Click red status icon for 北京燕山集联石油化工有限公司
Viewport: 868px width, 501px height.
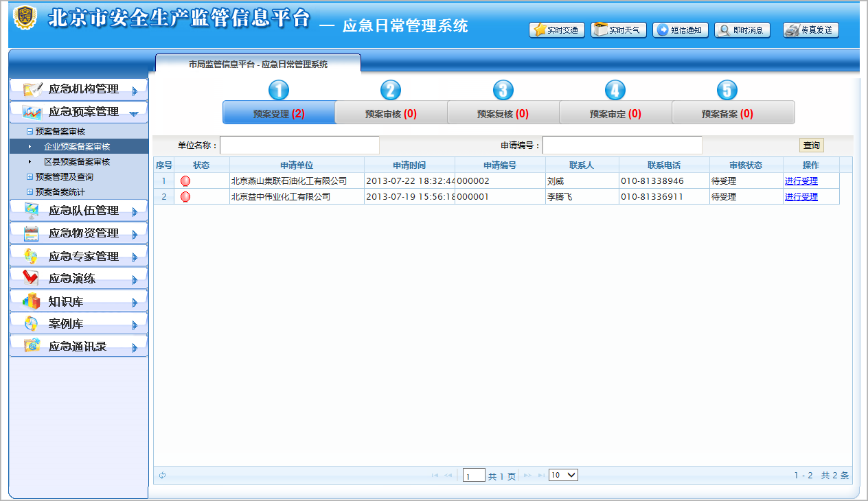(185, 181)
